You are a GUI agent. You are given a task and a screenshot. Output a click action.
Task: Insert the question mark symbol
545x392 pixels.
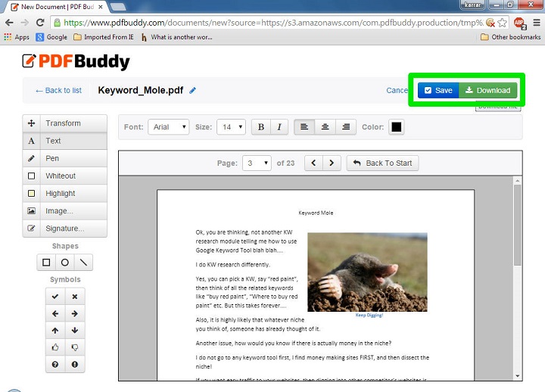click(x=55, y=364)
